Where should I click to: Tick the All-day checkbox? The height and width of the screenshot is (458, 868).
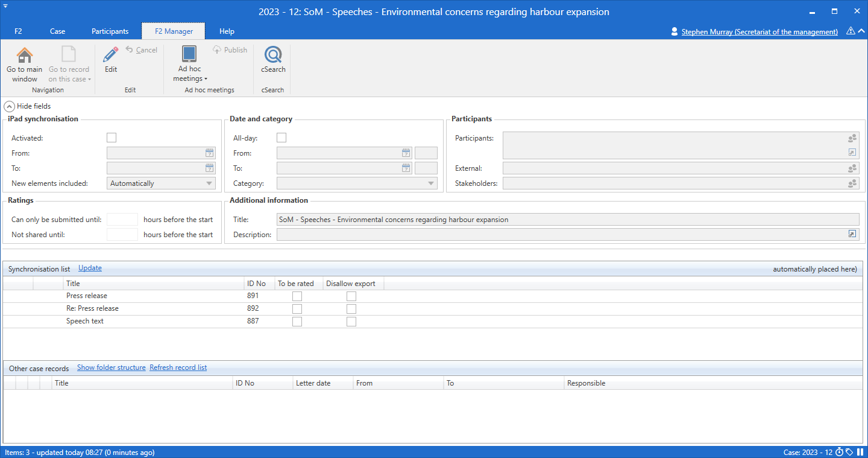[281, 138]
